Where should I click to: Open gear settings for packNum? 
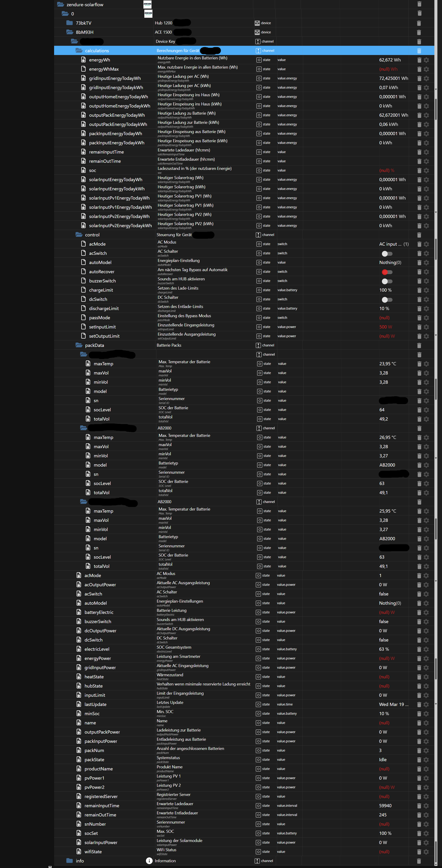426,750
